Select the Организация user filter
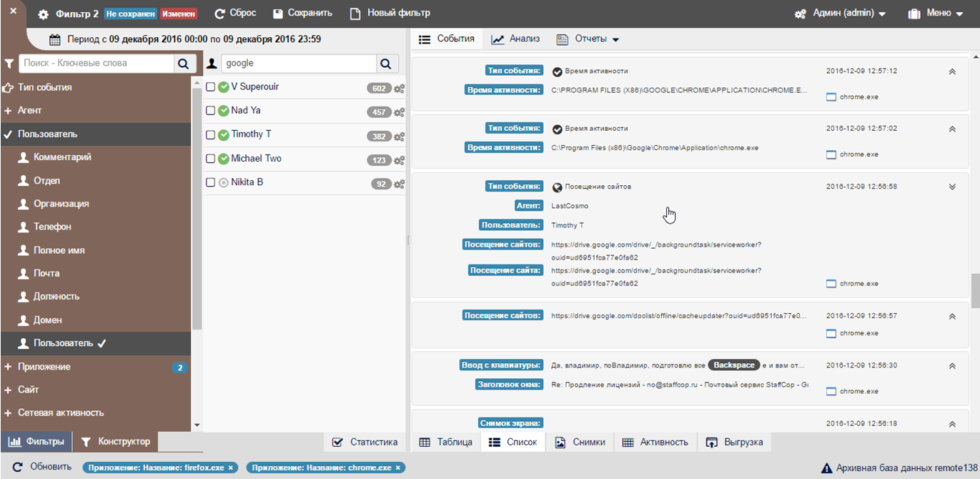Viewport: 980px width, 479px height. coord(96,204)
